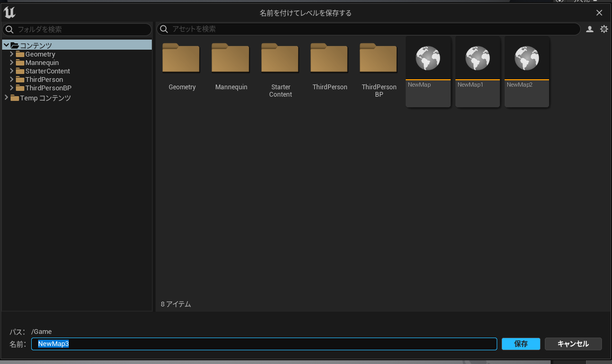Expand the Geometry tree folder arrow

click(x=12, y=54)
